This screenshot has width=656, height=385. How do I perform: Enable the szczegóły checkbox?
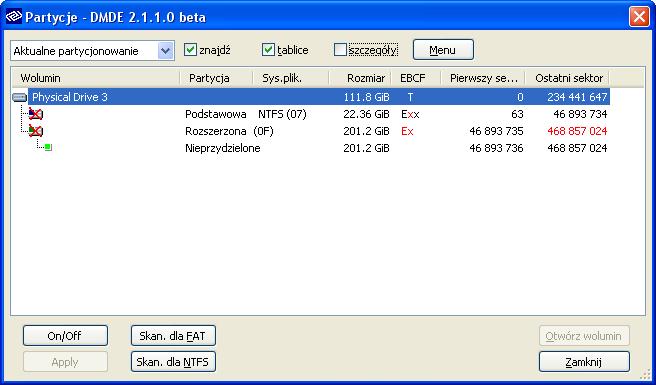tap(340, 50)
